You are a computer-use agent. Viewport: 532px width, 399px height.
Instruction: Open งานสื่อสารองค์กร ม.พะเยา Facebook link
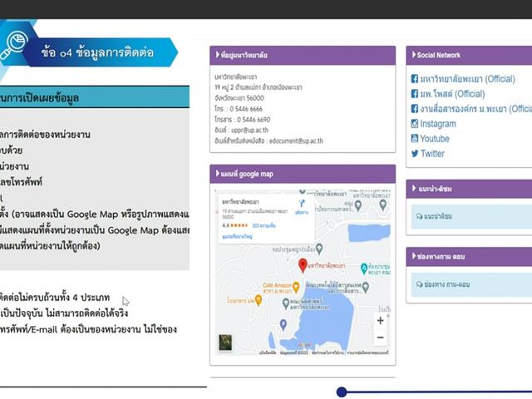pyautogui.click(x=476, y=109)
